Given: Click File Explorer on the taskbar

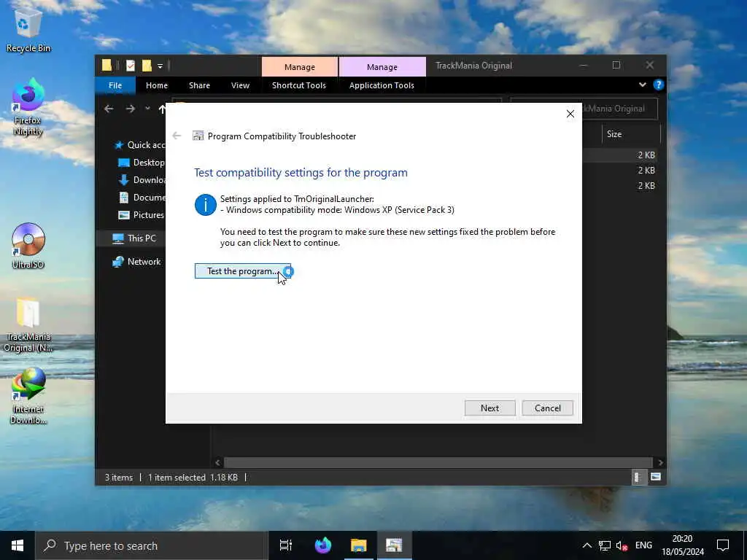Looking at the screenshot, I should pos(359,545).
